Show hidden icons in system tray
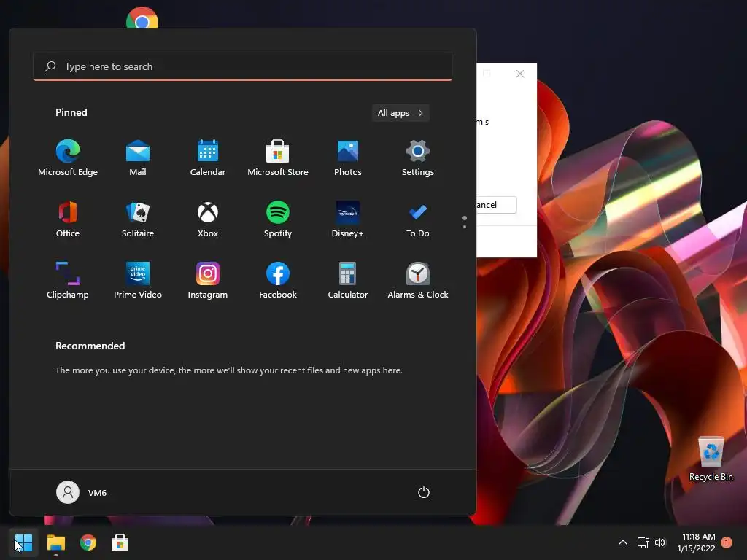The image size is (747, 560). click(x=623, y=542)
